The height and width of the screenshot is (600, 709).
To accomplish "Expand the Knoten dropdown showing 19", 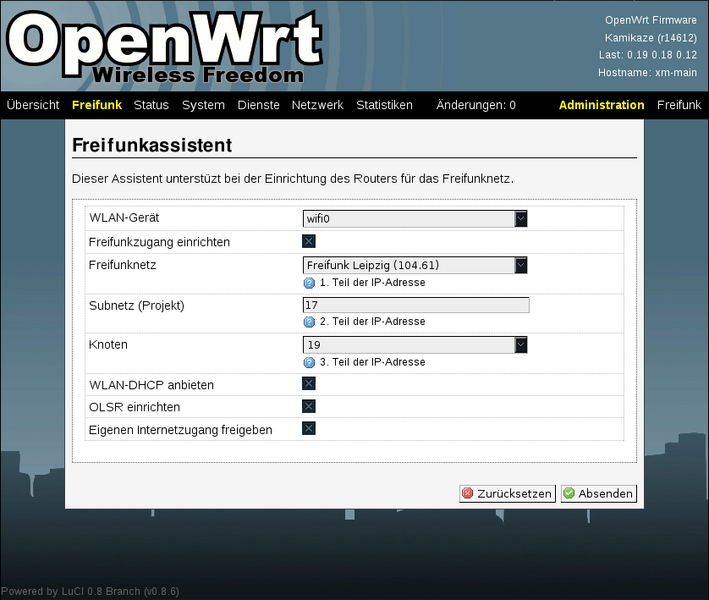I will click(x=415, y=345).
